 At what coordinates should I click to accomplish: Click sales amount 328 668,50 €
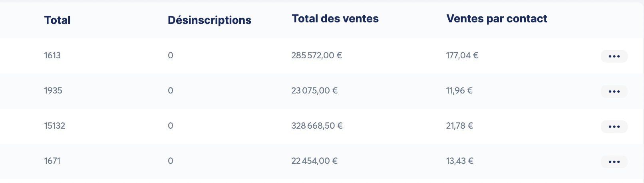(x=317, y=126)
